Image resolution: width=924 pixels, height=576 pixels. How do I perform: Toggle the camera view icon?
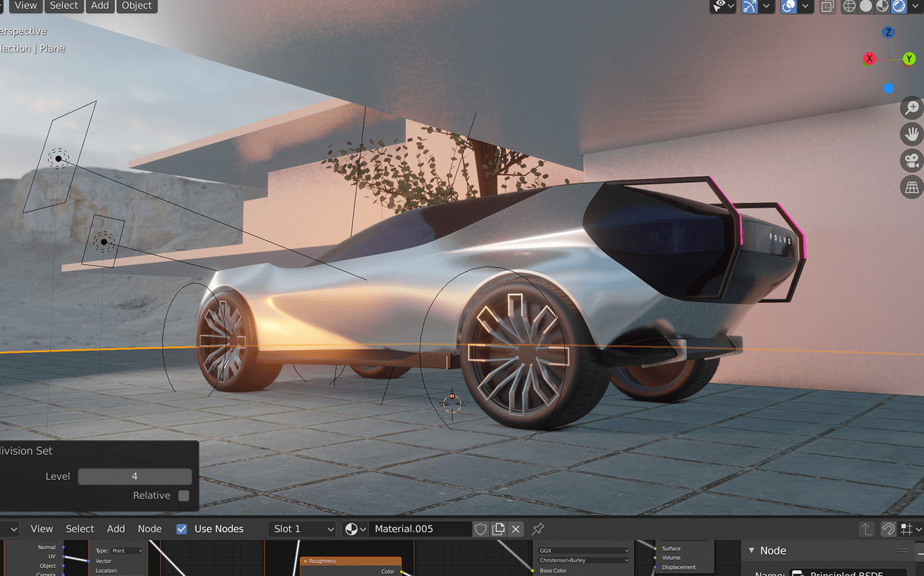911,161
